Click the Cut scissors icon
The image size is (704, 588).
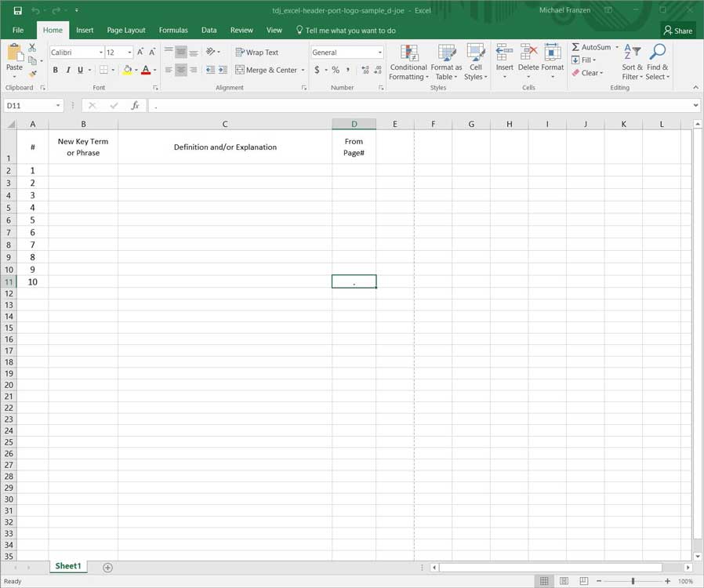tap(32, 48)
